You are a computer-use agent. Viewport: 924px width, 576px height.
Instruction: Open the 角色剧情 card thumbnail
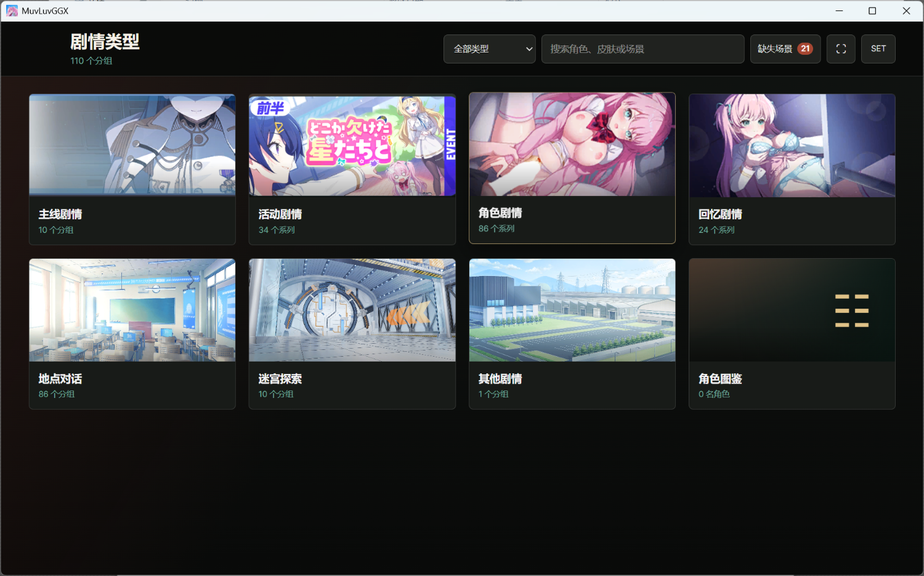pos(572,145)
